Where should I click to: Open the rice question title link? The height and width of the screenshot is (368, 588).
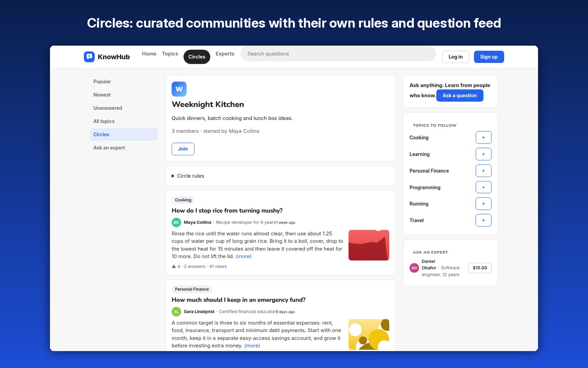pyautogui.click(x=227, y=210)
